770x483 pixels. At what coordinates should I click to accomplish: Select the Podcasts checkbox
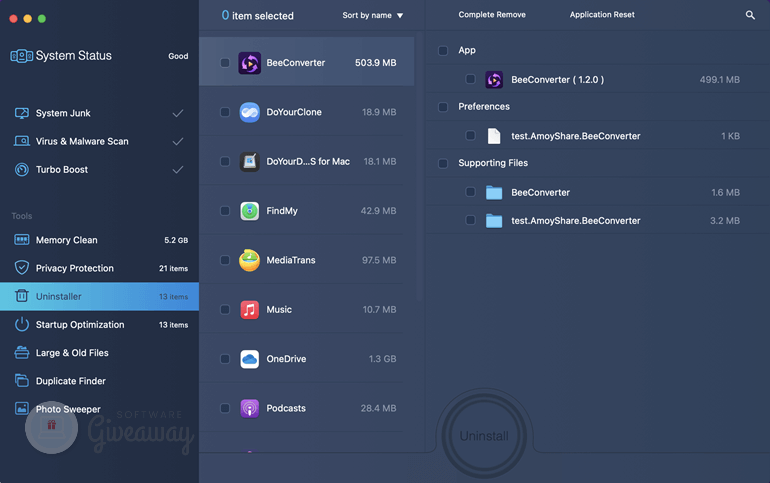point(225,408)
